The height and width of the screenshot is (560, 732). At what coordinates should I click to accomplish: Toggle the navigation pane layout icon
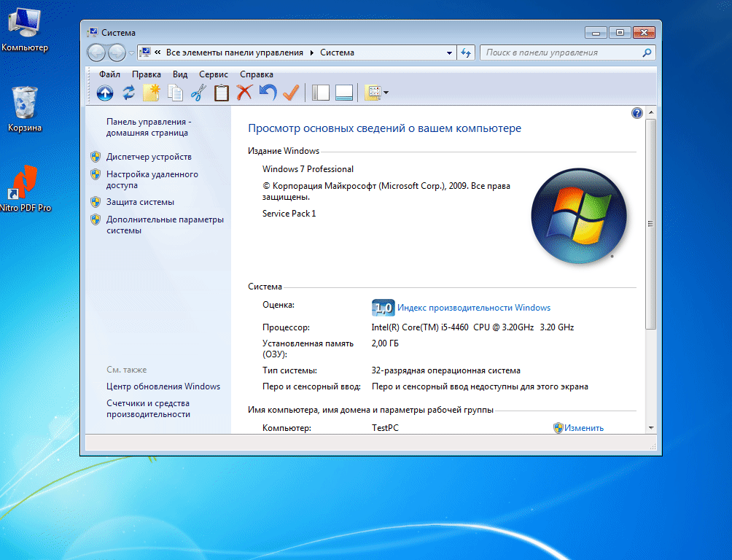coord(321,93)
